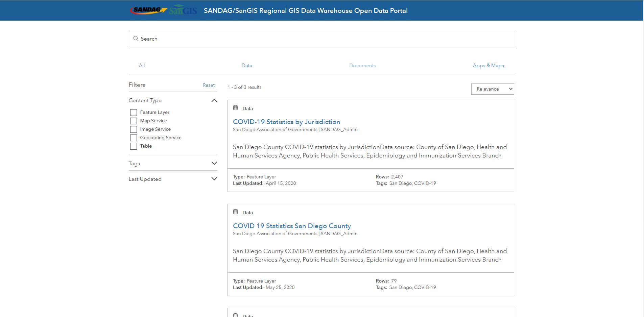Click database icon on San Diego County card
644x317 pixels.
pos(236,212)
